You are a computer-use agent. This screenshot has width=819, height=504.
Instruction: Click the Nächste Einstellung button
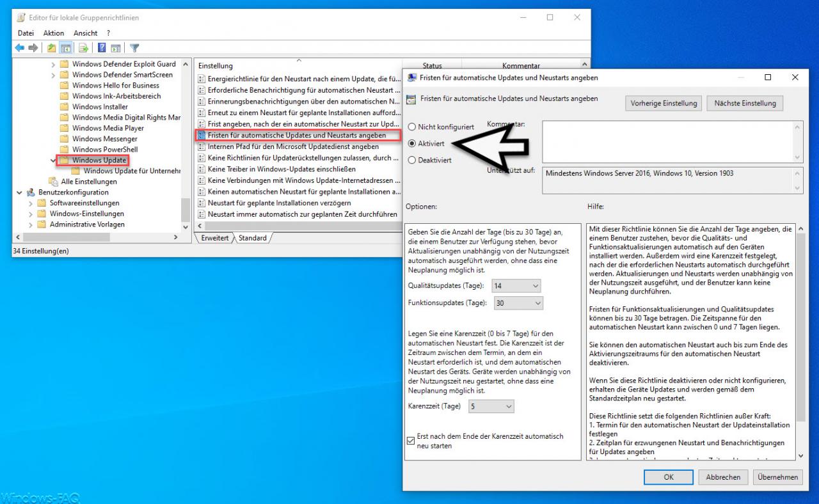pos(745,103)
